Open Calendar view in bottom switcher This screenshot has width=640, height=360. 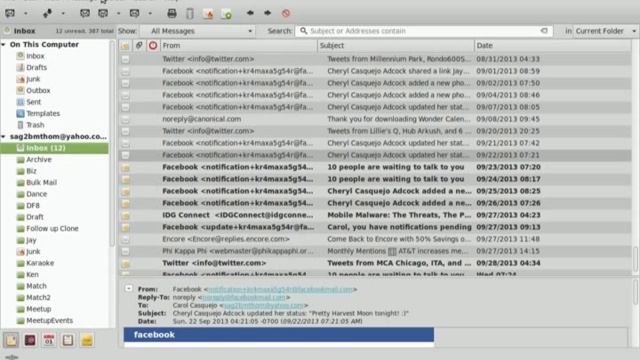coord(49,340)
